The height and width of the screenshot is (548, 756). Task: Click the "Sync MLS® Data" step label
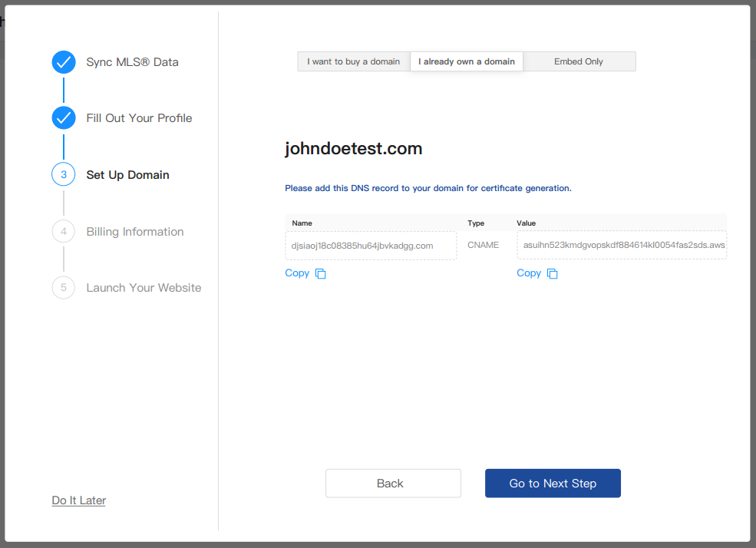pyautogui.click(x=132, y=62)
